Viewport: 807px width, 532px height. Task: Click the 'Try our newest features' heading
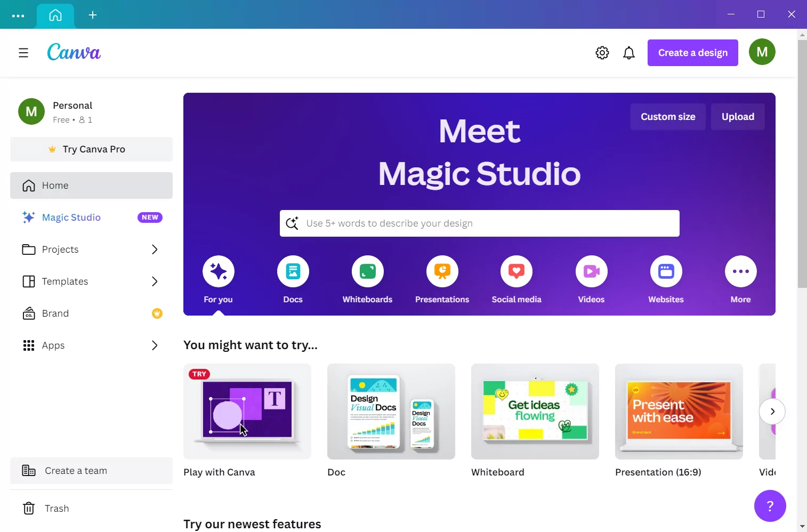[x=252, y=524]
